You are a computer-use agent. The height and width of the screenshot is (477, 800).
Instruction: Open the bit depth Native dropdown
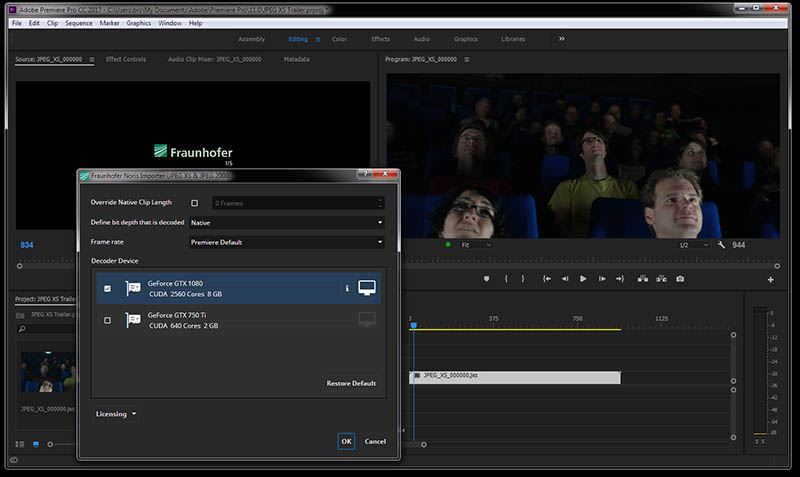[x=287, y=223]
